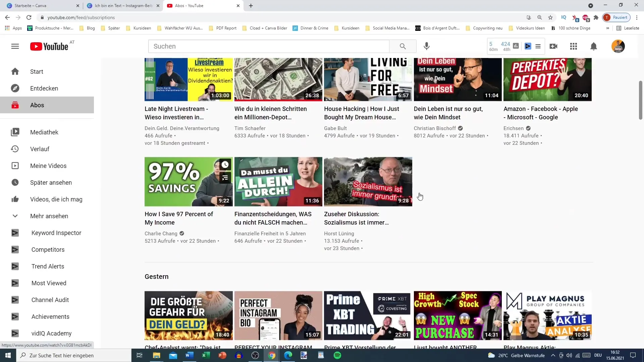Open Living For Free House Hacking thumbnail
Viewport: 644px width, 362px height.
pos(368,79)
